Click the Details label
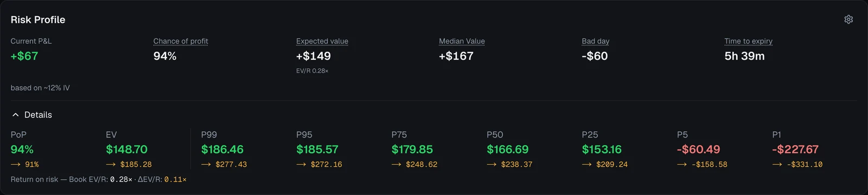 pyautogui.click(x=38, y=115)
